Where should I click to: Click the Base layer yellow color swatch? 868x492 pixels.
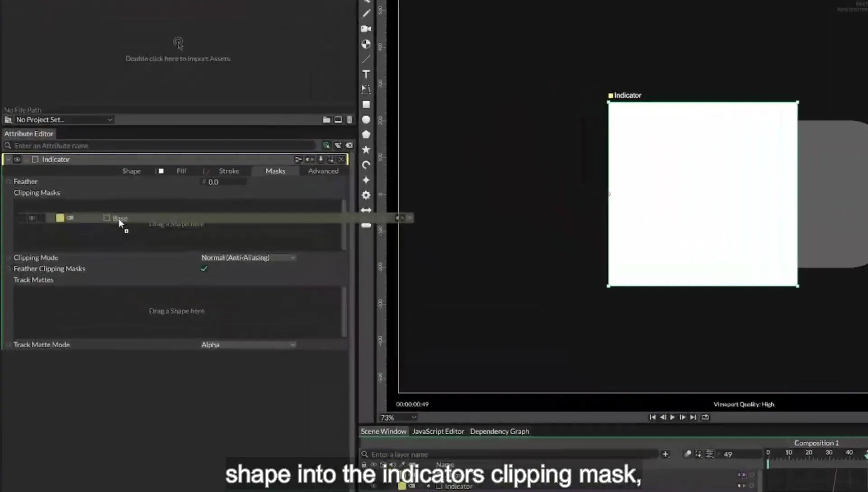(x=60, y=218)
